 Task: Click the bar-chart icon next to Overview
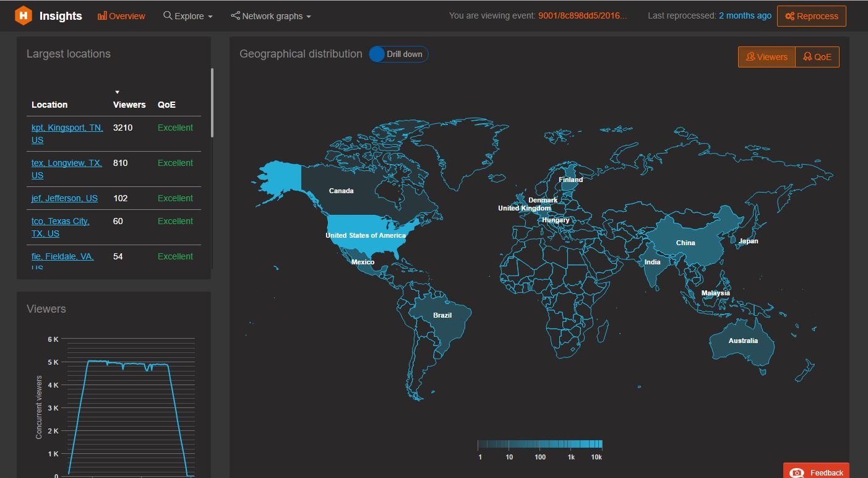pyautogui.click(x=102, y=15)
